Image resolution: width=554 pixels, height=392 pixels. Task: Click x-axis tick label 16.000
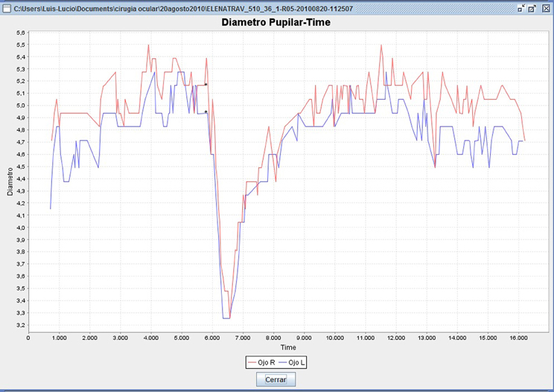(x=518, y=338)
